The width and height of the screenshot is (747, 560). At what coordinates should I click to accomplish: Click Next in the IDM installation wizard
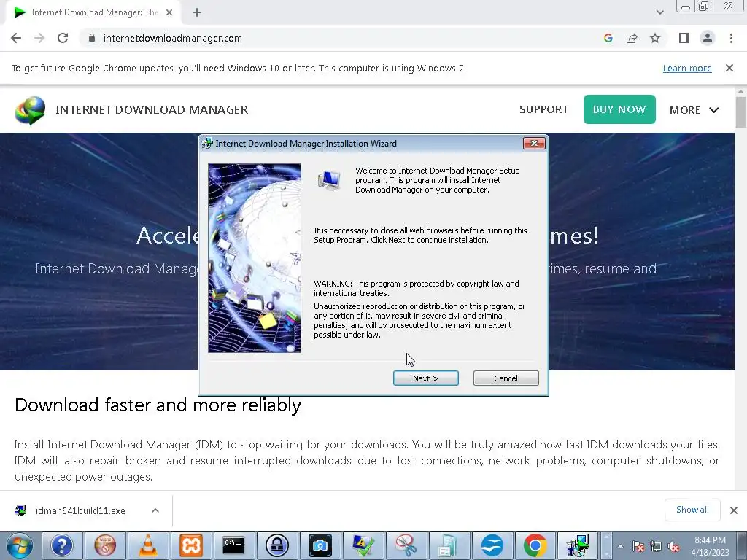(425, 378)
